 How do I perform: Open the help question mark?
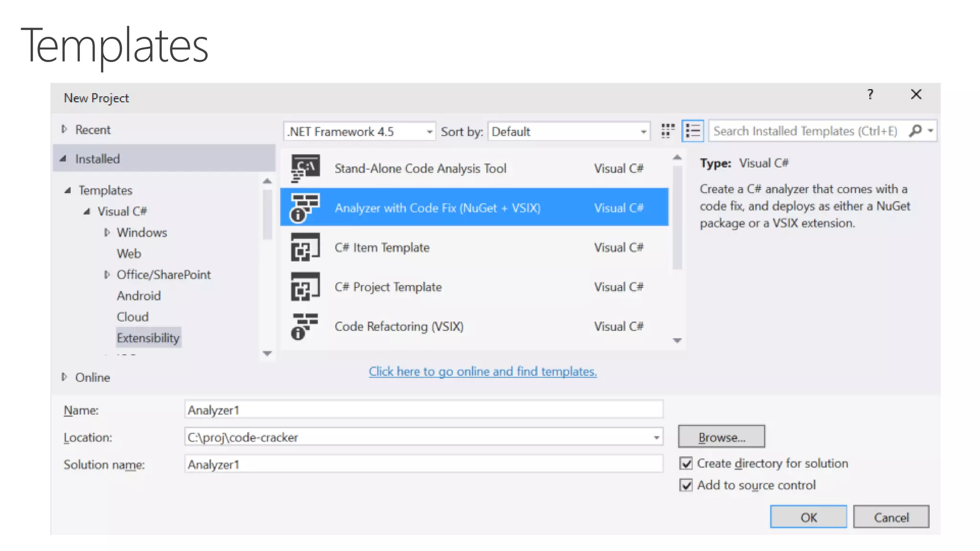[870, 94]
